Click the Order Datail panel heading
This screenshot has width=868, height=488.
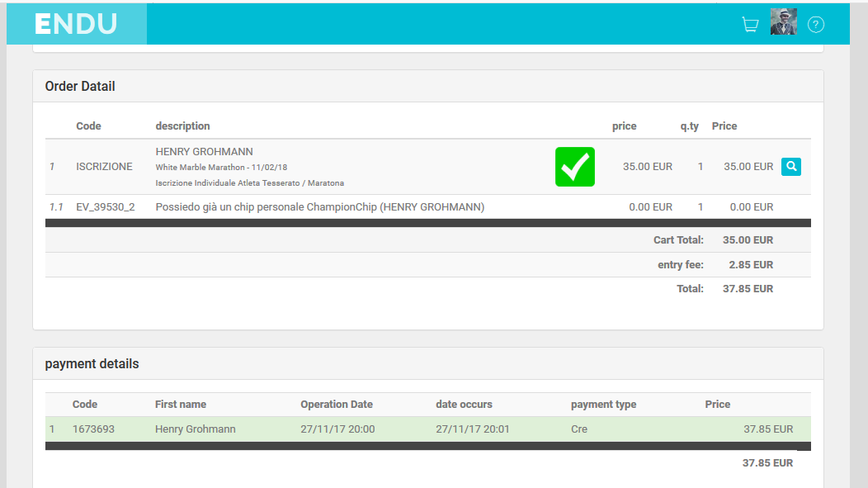pos(80,87)
